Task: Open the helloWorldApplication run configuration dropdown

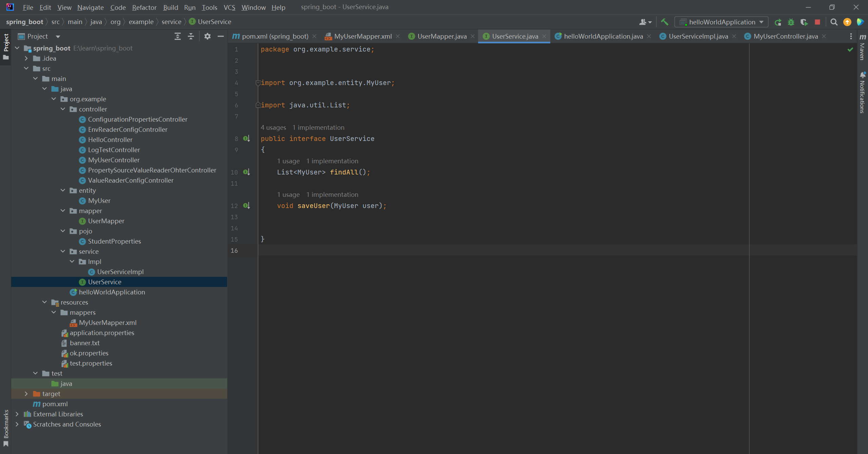Action: point(722,22)
